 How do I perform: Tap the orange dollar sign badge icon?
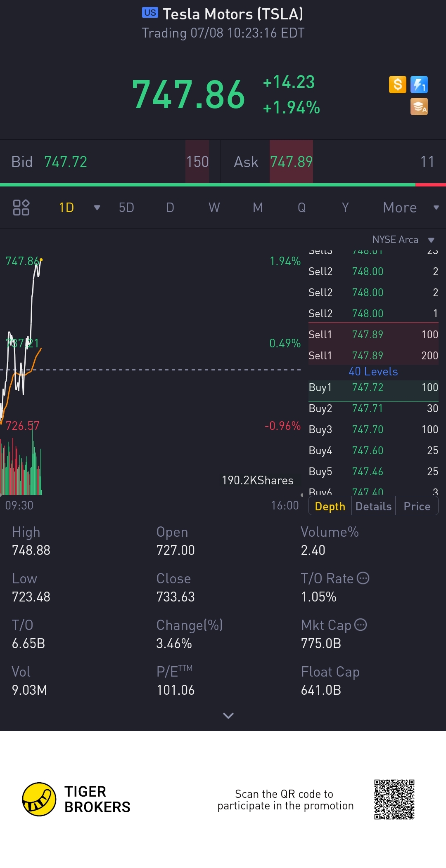(x=398, y=85)
